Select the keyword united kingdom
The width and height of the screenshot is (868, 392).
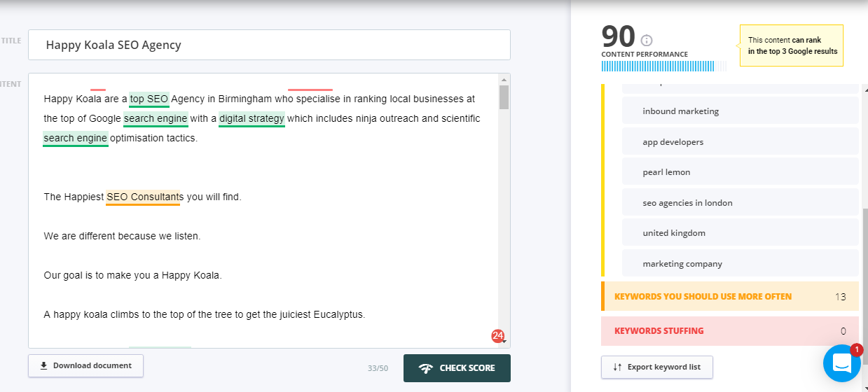(x=740, y=233)
